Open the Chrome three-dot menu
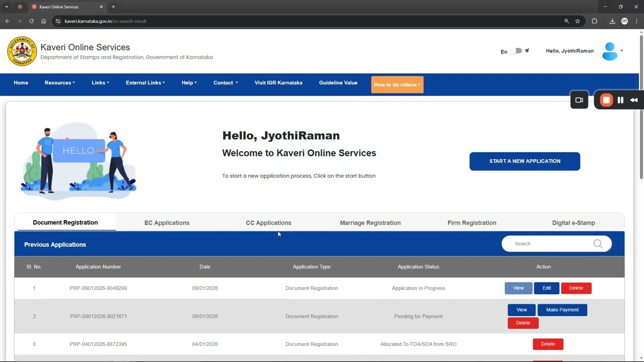644x362 pixels. (x=637, y=21)
